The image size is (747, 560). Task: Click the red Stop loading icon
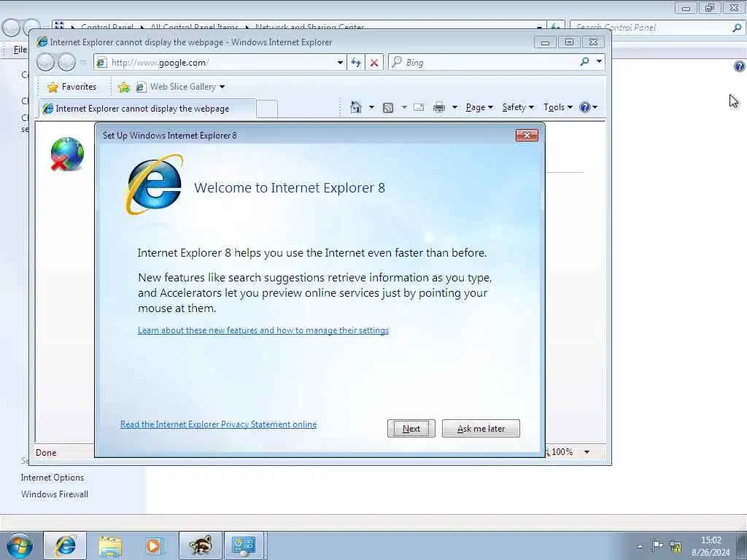[x=374, y=63]
